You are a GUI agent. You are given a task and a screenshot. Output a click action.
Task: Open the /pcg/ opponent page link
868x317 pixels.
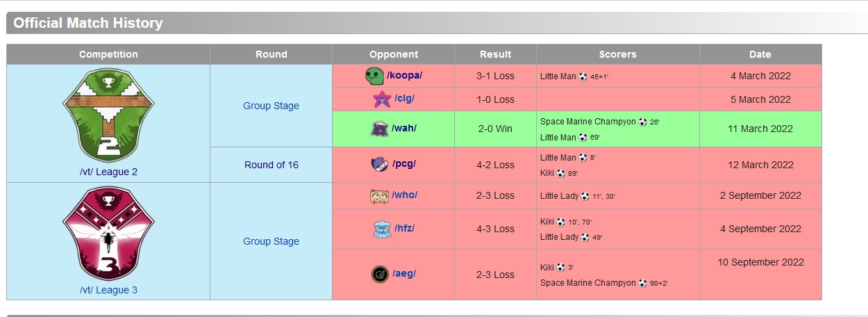tap(404, 164)
